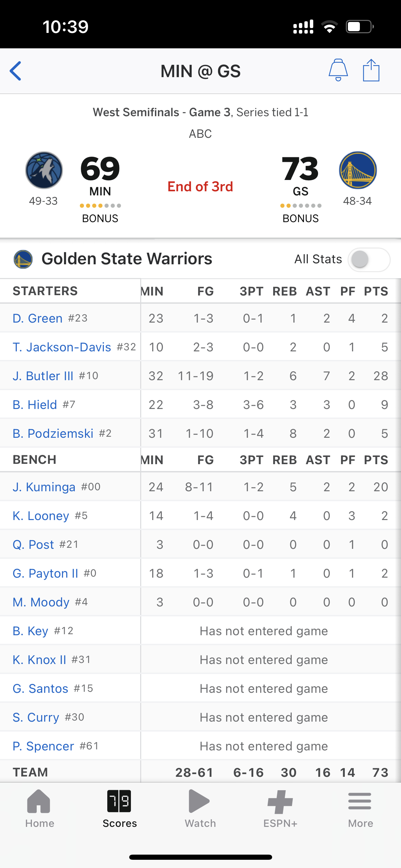Tap the Minnesota Timberwolves logo
The height and width of the screenshot is (868, 401).
pyautogui.click(x=44, y=170)
